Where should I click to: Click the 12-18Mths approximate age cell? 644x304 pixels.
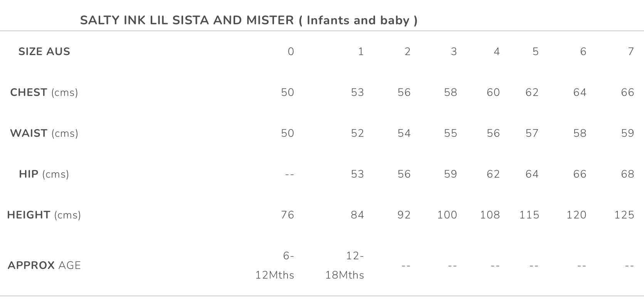pyautogui.click(x=345, y=265)
